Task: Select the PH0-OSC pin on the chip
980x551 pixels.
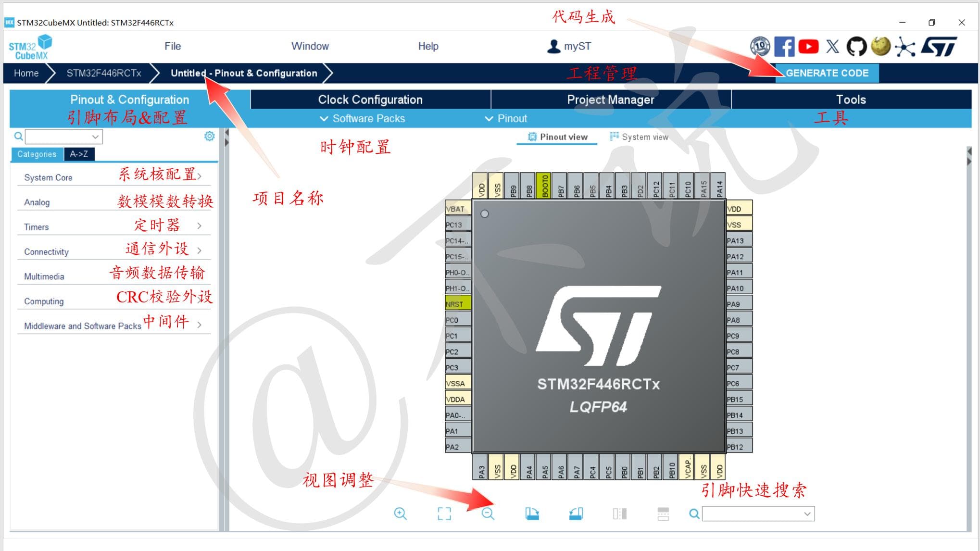Action: click(458, 272)
